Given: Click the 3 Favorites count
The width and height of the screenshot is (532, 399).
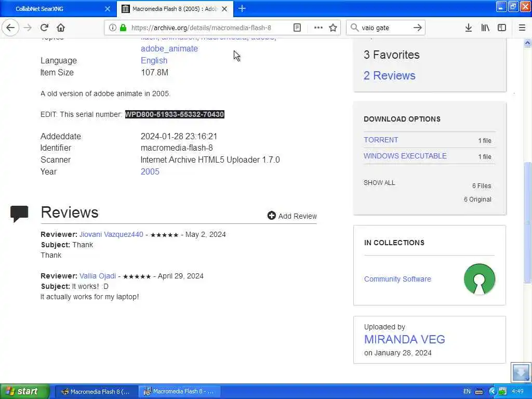Looking at the screenshot, I should [392, 55].
